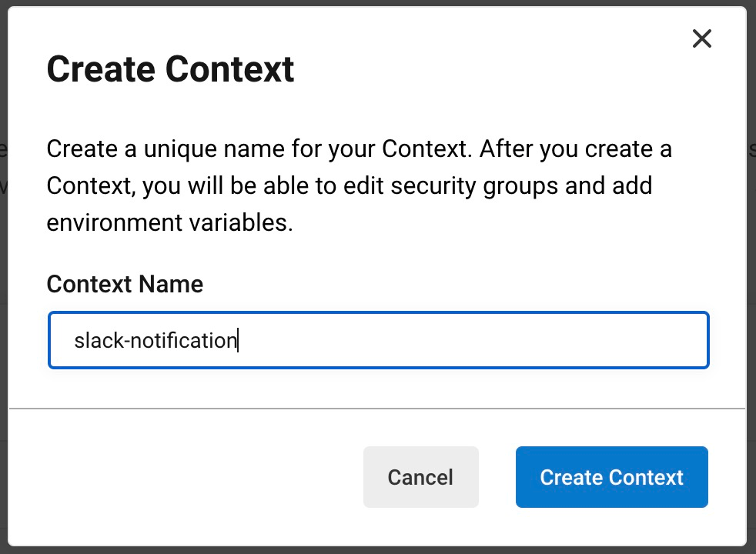This screenshot has height=554, width=756.
Task: Click the 'Context Name' field label
Action: point(125,284)
